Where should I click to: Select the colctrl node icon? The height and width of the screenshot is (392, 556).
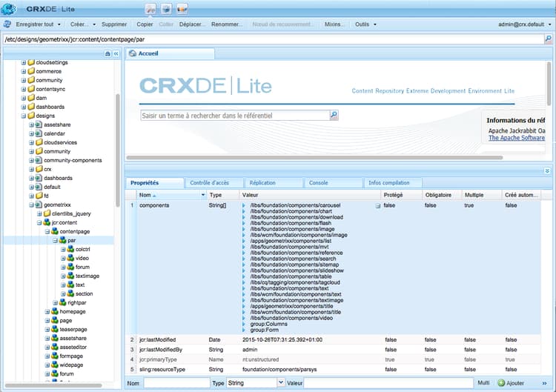(70, 249)
